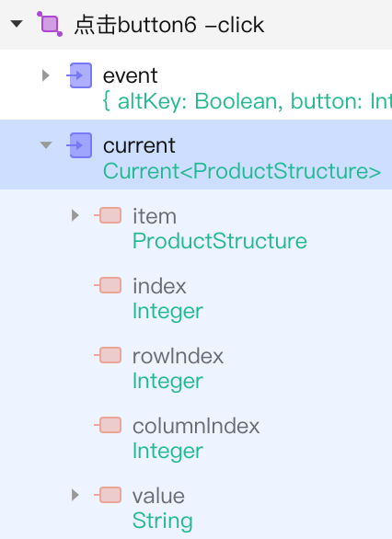Viewport: 392px width, 539px height.
Task: Click the purple event-logic icon beside 点击button6
Action: click(50, 24)
